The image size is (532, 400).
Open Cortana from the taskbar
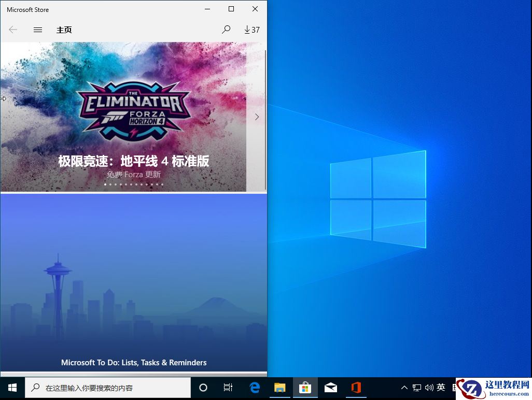point(203,388)
